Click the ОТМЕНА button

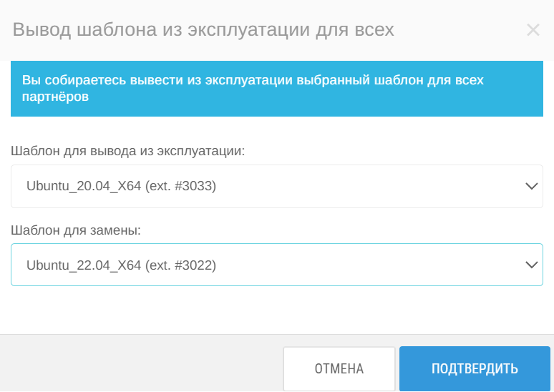pos(339,368)
